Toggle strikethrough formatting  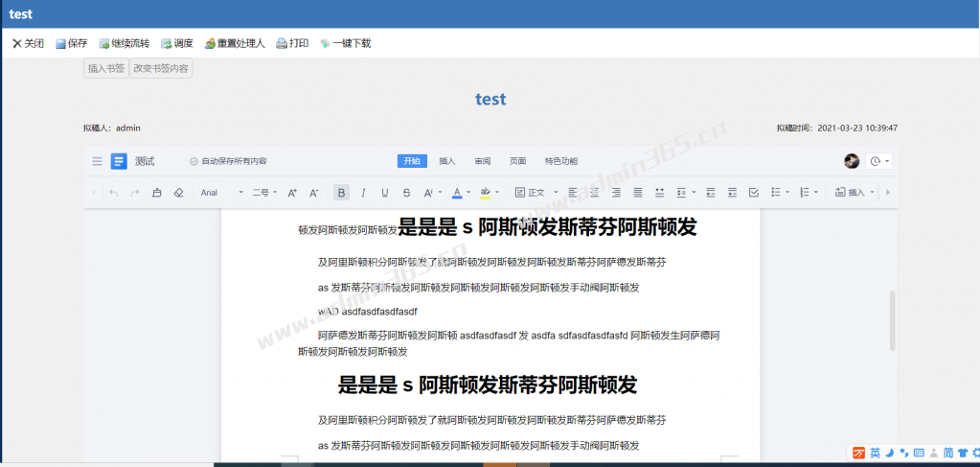407,193
